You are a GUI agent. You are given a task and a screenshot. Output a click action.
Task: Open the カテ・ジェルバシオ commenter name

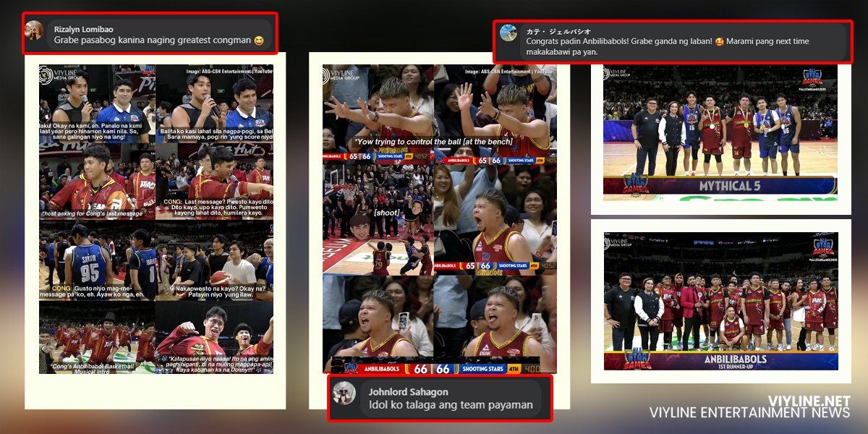coord(558,31)
